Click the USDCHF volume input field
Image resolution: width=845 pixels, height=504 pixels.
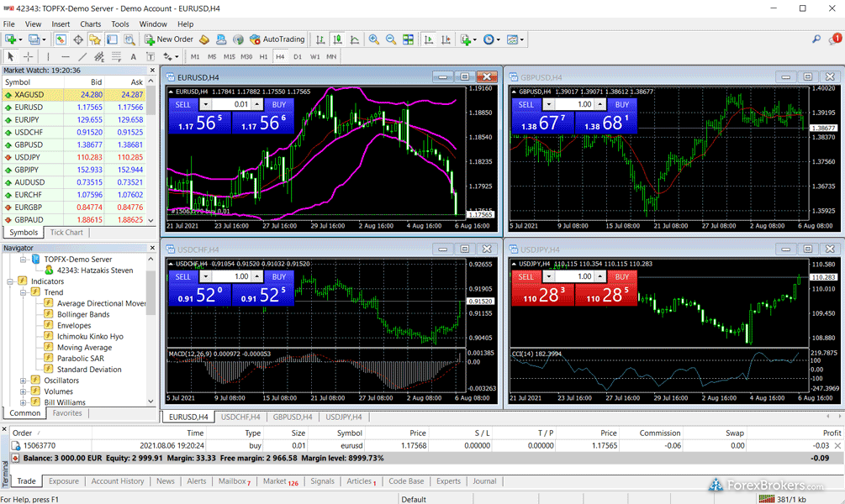[232, 276]
